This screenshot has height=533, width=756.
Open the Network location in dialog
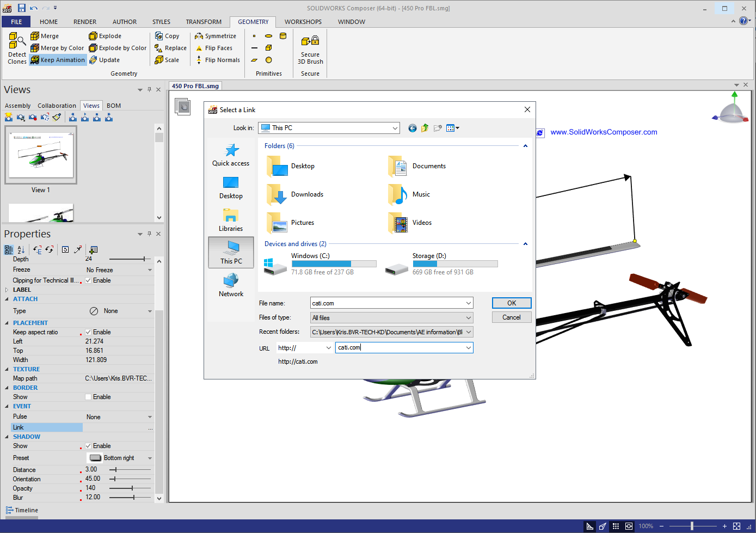(x=231, y=286)
